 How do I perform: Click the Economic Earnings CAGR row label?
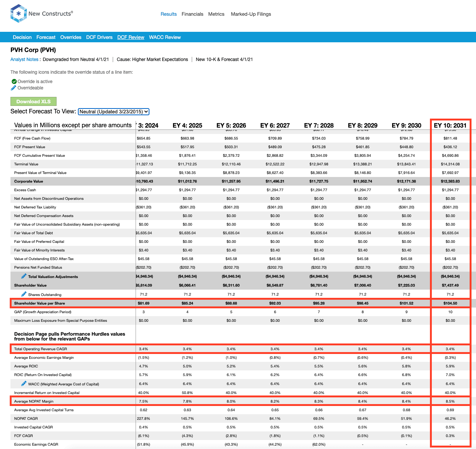tap(36, 445)
